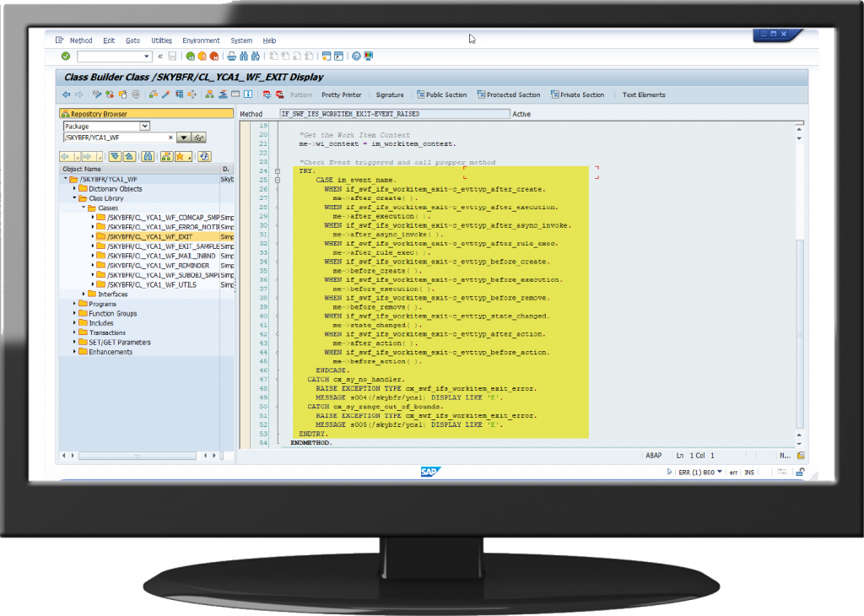Click the Customize Local Layout monitor icon
The image size is (864, 616).
coord(368,57)
